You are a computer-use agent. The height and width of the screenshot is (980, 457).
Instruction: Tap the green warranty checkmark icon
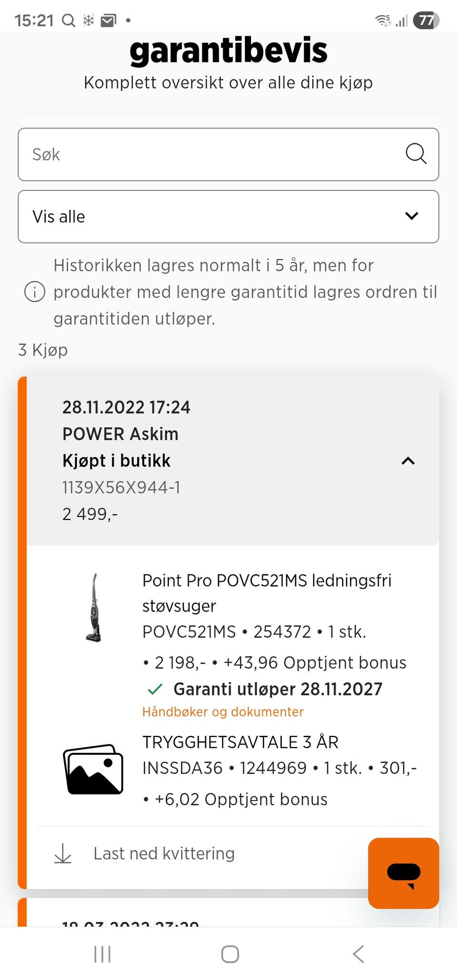[155, 689]
